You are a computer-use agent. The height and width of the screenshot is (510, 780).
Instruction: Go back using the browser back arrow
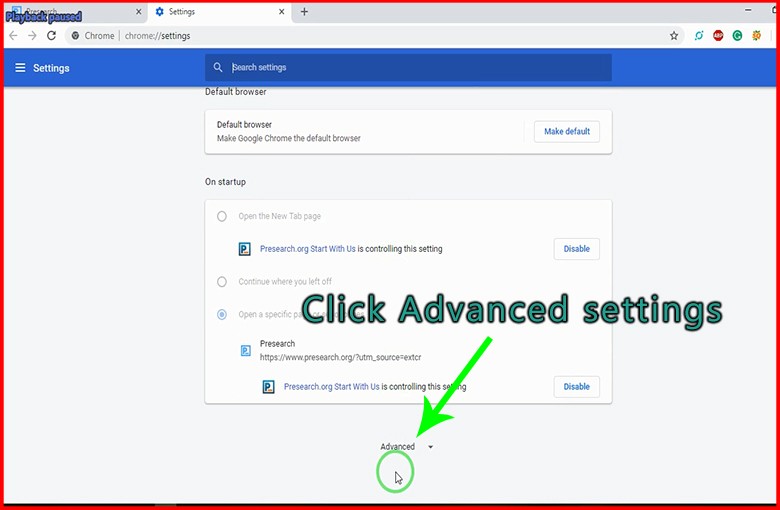pos(13,36)
